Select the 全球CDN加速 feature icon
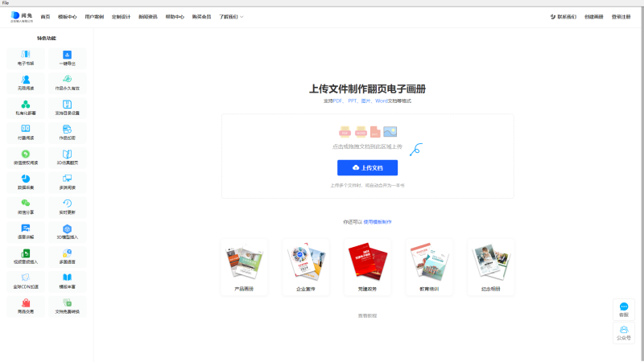Viewport: 644px width, 362px height. coord(26,278)
